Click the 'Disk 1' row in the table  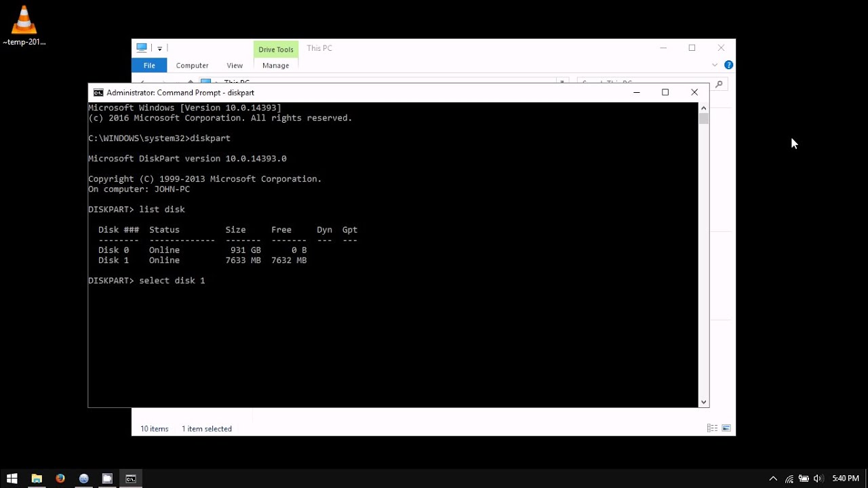tap(202, 260)
